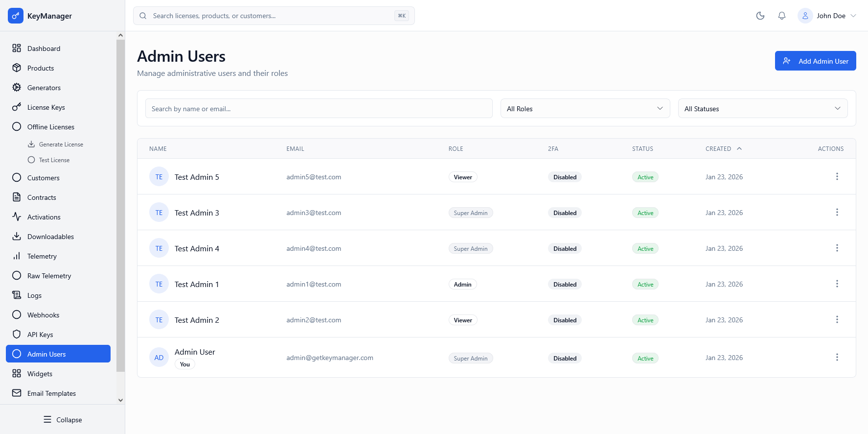
Task: Click the You badge under Admin User
Action: coord(185,364)
